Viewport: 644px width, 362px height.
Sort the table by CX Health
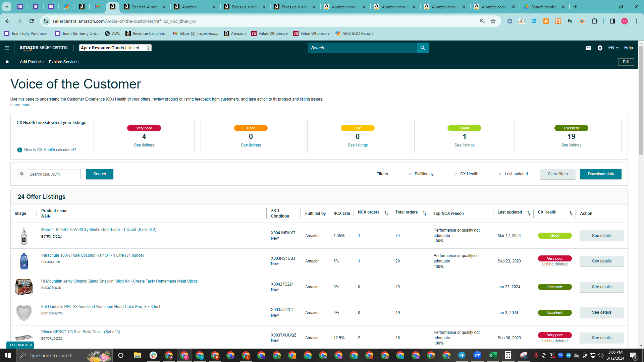point(571,213)
